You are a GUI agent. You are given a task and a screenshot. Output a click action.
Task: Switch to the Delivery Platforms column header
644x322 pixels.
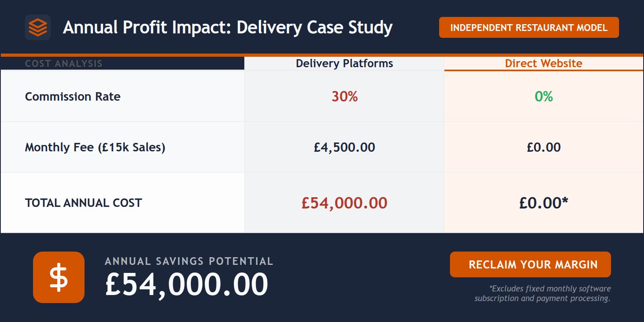click(344, 63)
